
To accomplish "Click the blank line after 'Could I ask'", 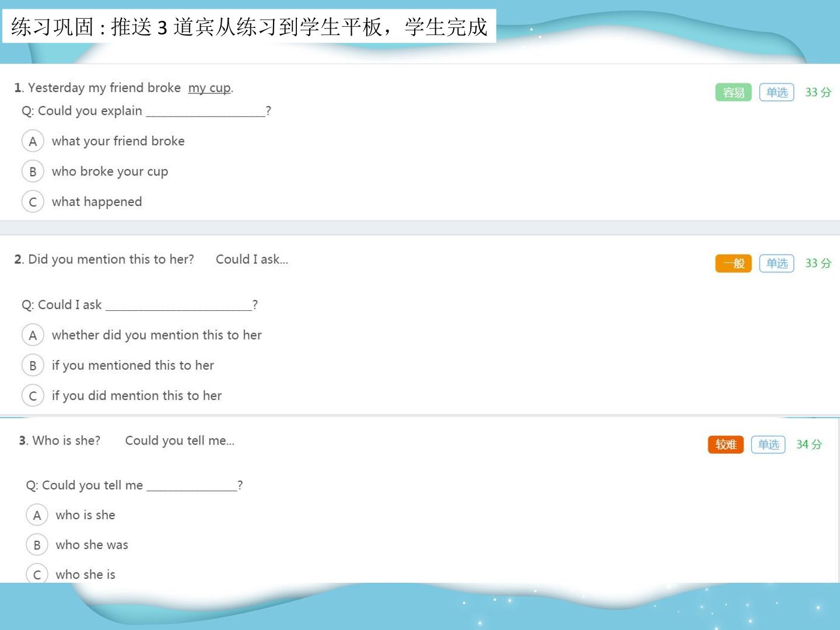I will pyautogui.click(x=178, y=305).
